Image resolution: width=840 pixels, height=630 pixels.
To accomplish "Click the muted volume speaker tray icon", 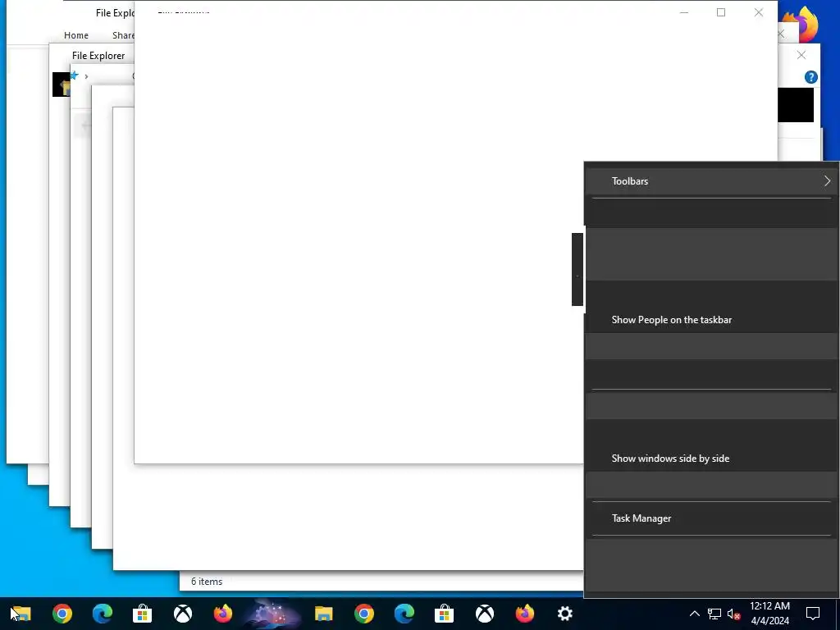I will click(733, 614).
